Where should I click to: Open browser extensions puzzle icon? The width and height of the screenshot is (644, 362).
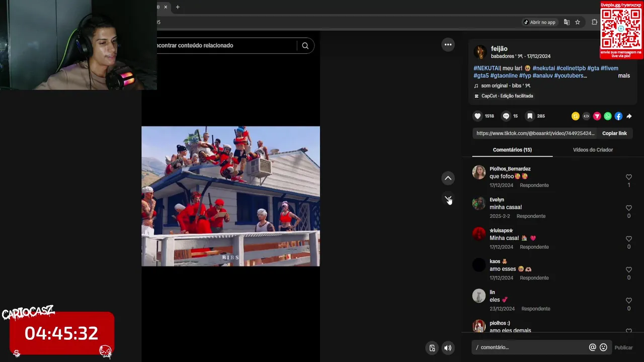coord(594,22)
